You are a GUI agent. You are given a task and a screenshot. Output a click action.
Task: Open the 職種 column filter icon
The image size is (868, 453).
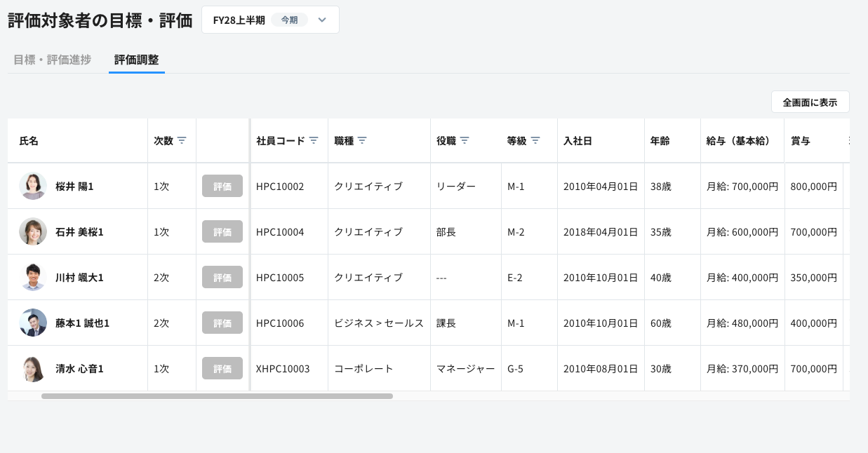tap(362, 140)
